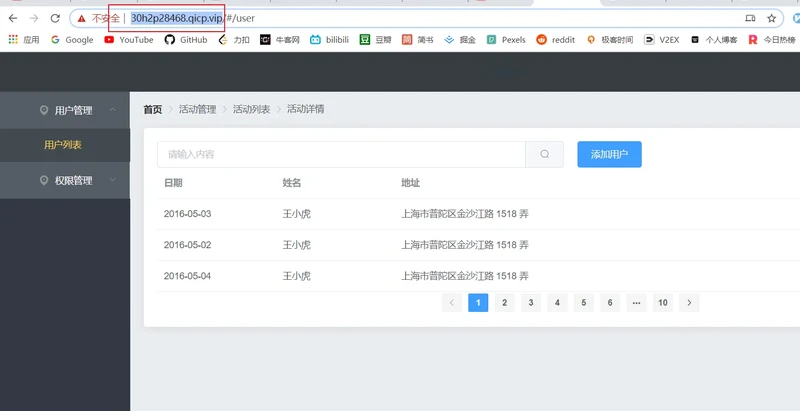This screenshot has height=411, width=800.
Task: Jump to page 10 in pagination
Action: [x=662, y=302]
